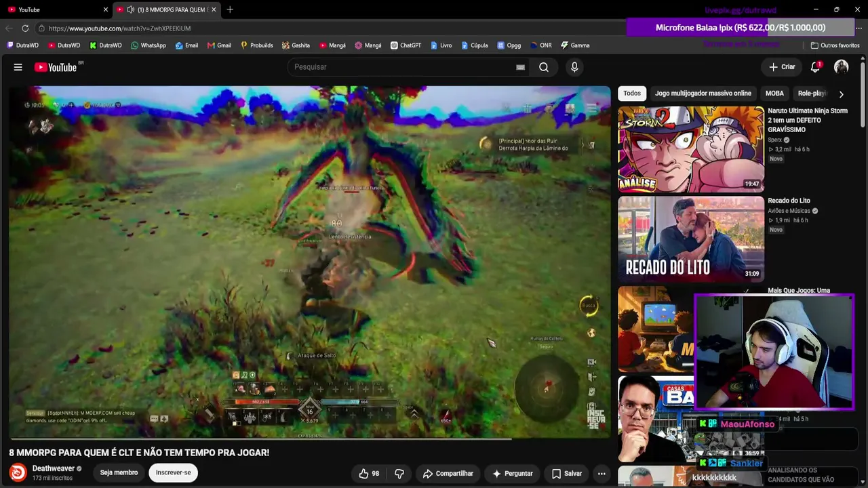Screen dimensions: 868x488
Task: Click the Salvar button
Action: tap(566, 474)
